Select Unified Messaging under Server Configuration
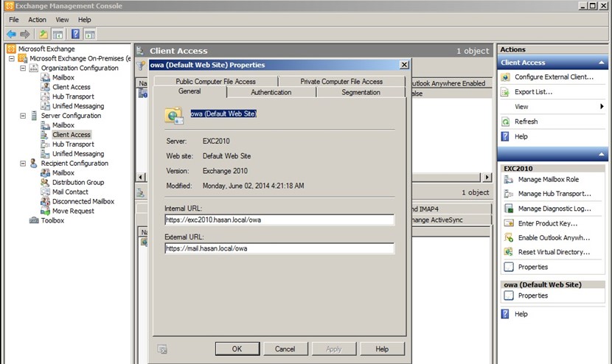 pos(78,154)
